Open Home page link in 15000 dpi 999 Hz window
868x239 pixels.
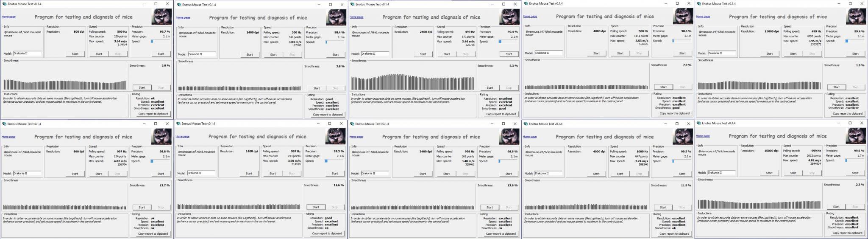pos(703,136)
